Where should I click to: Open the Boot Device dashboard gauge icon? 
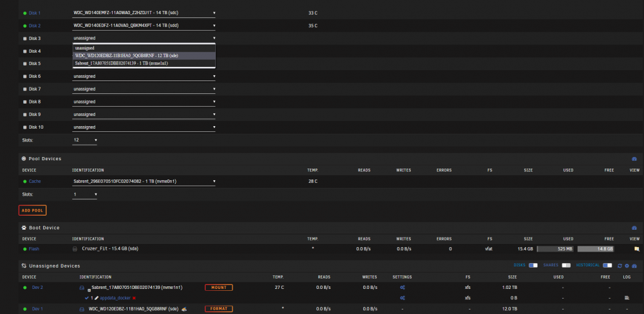click(634, 228)
